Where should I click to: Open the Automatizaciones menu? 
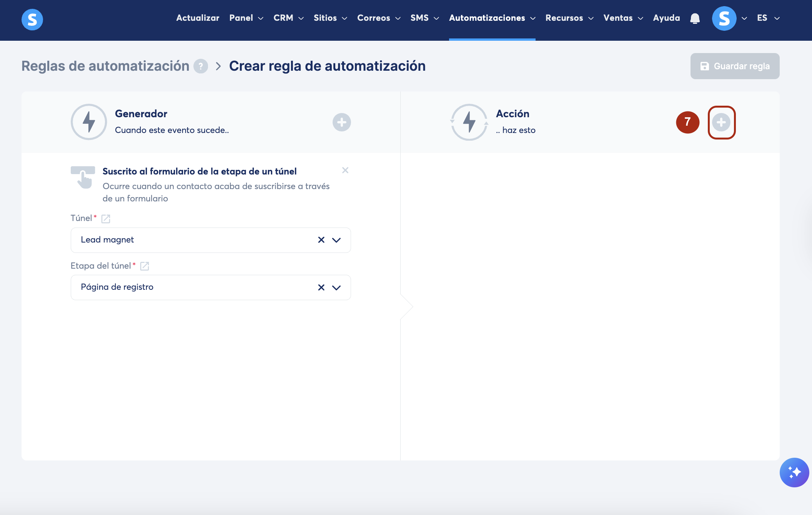tap(492, 18)
